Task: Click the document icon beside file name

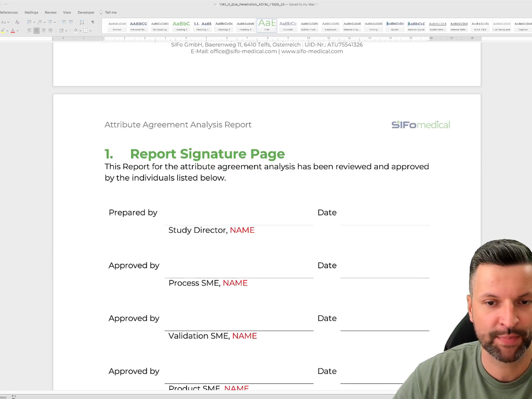Action: point(216,4)
